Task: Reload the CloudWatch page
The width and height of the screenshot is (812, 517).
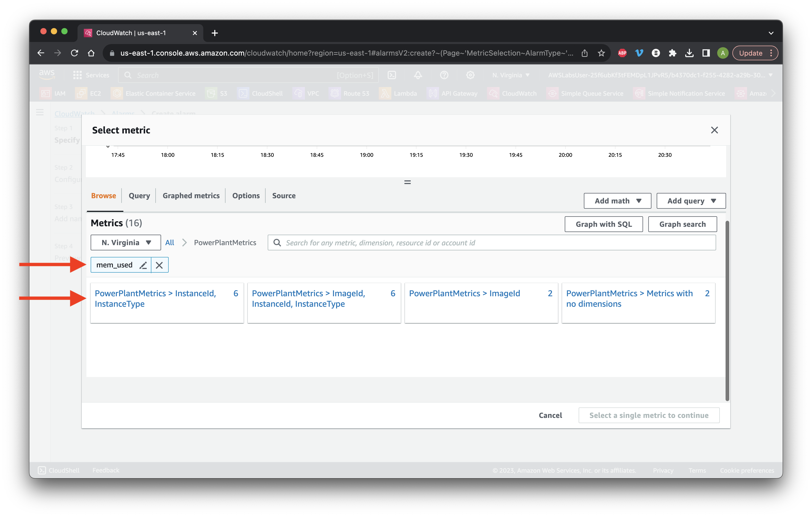Action: tap(75, 53)
